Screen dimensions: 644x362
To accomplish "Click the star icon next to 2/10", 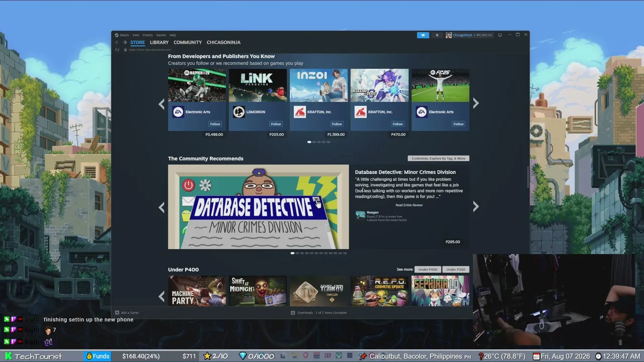I will pyautogui.click(x=207, y=356).
